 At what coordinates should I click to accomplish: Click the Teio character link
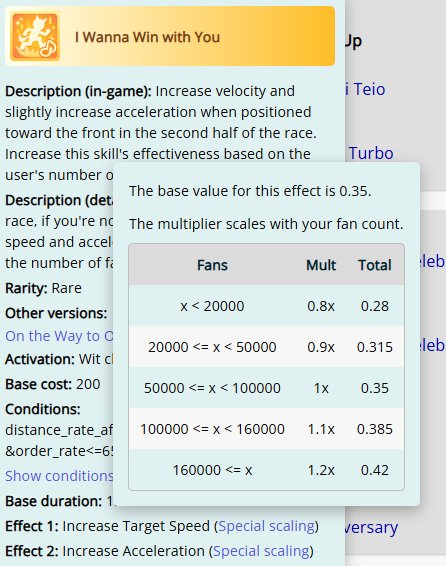pyautogui.click(x=365, y=89)
